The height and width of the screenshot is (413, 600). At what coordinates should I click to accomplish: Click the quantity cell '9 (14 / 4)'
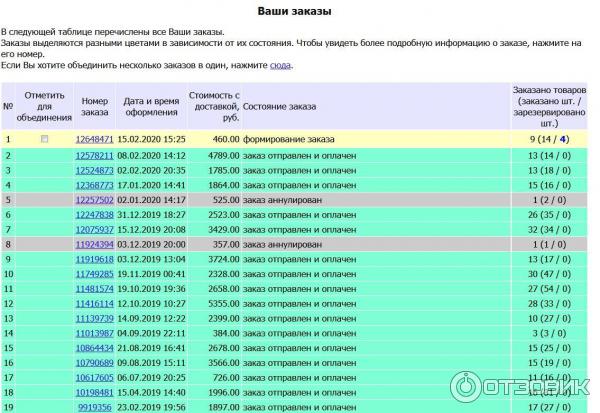pyautogui.click(x=549, y=139)
